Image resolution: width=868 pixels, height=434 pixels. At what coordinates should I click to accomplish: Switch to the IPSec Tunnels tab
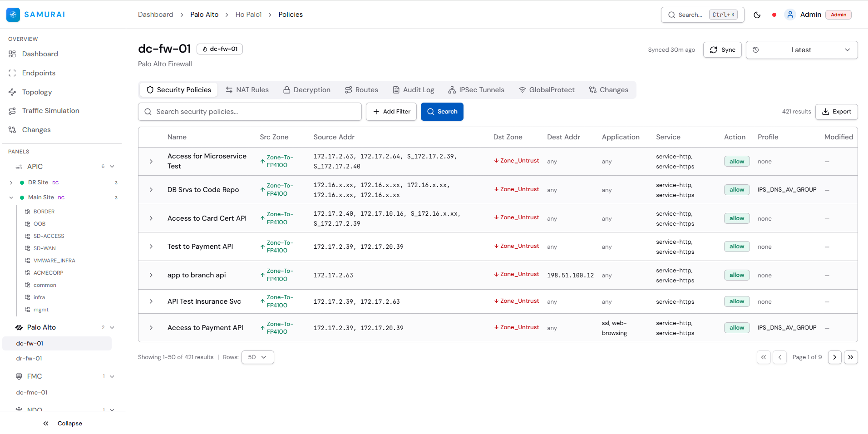click(476, 90)
